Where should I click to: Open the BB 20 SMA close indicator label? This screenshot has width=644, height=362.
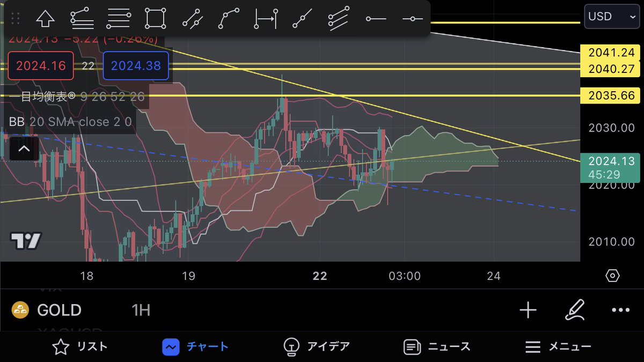click(70, 122)
